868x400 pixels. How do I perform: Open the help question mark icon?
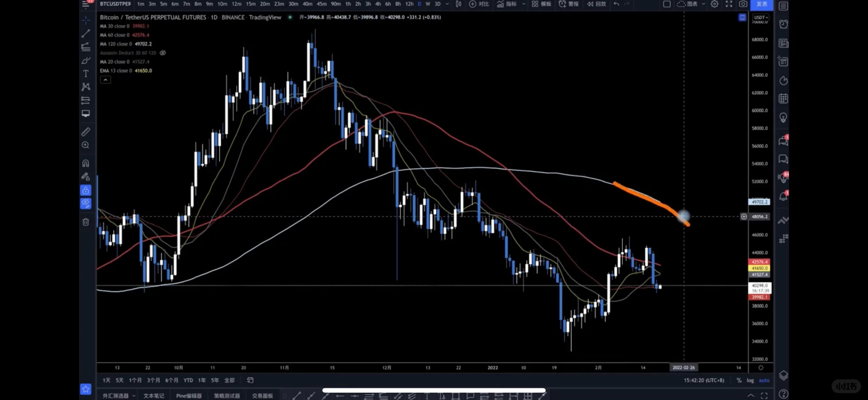pyautogui.click(x=783, y=394)
